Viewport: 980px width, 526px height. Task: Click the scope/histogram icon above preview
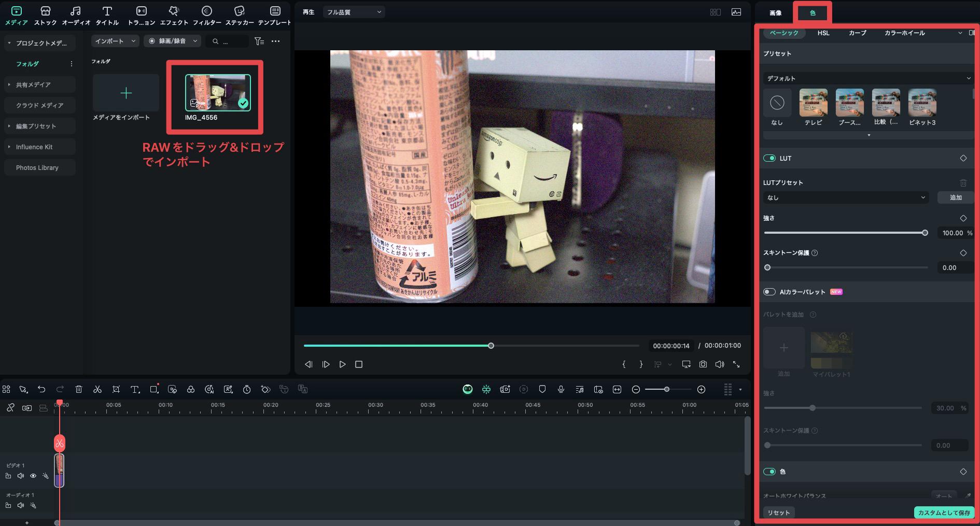736,12
